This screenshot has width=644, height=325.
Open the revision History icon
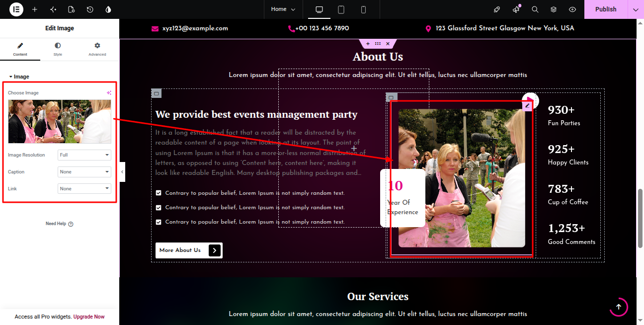[x=90, y=9]
